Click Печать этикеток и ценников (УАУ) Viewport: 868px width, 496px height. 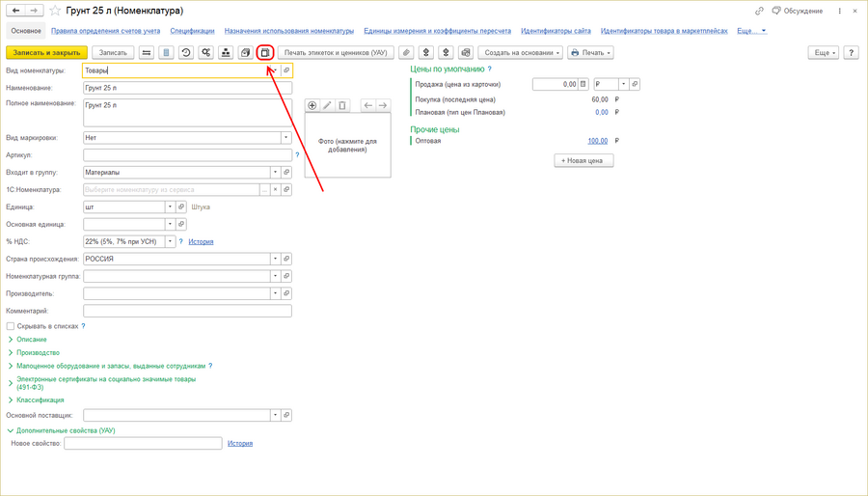click(x=336, y=52)
